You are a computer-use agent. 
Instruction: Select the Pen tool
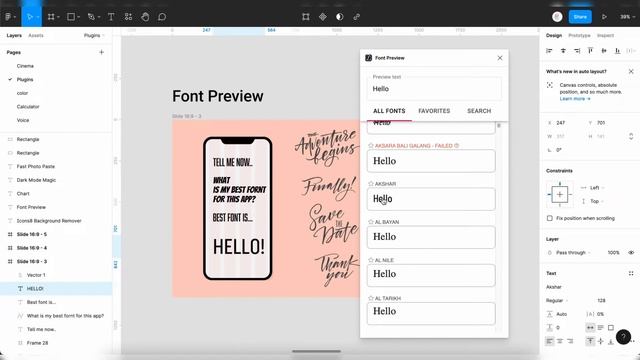[91, 17]
